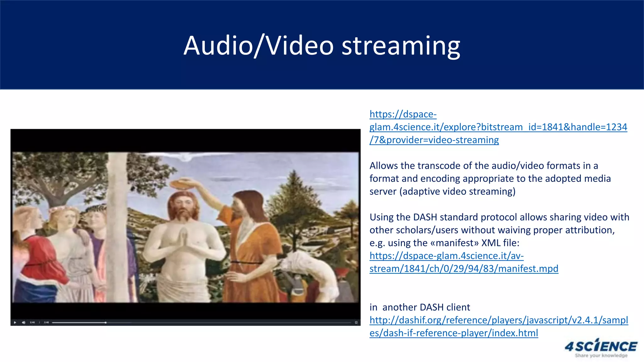Play the baptism painting video

pos(15,322)
